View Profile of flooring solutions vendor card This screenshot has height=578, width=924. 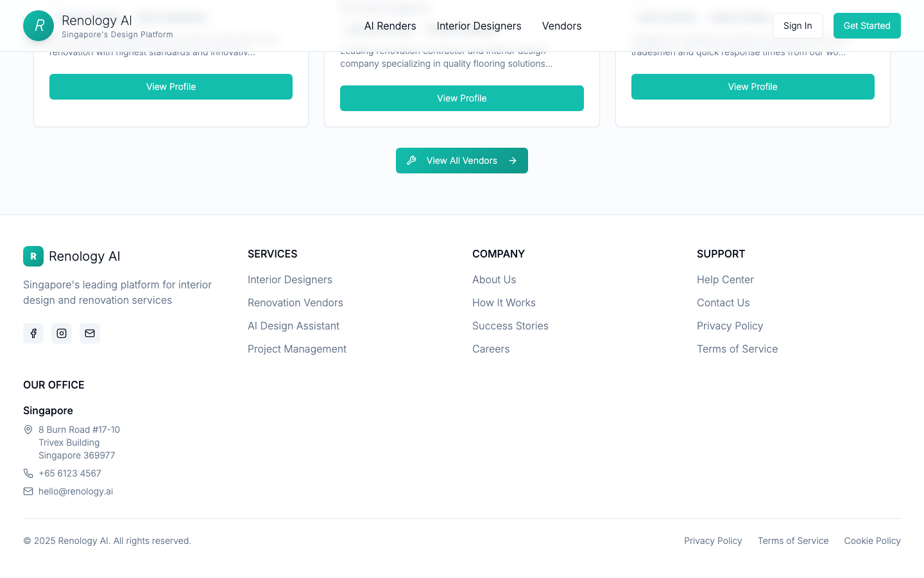coord(462,98)
